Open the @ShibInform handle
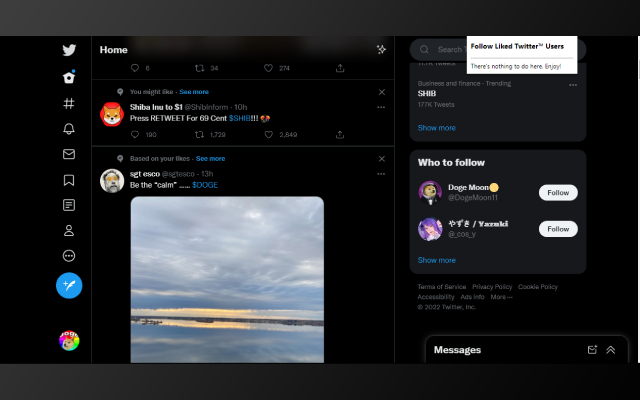 pos(206,107)
